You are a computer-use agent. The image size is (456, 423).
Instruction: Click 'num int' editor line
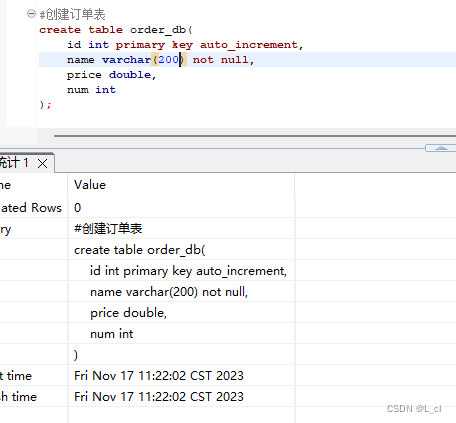point(91,90)
